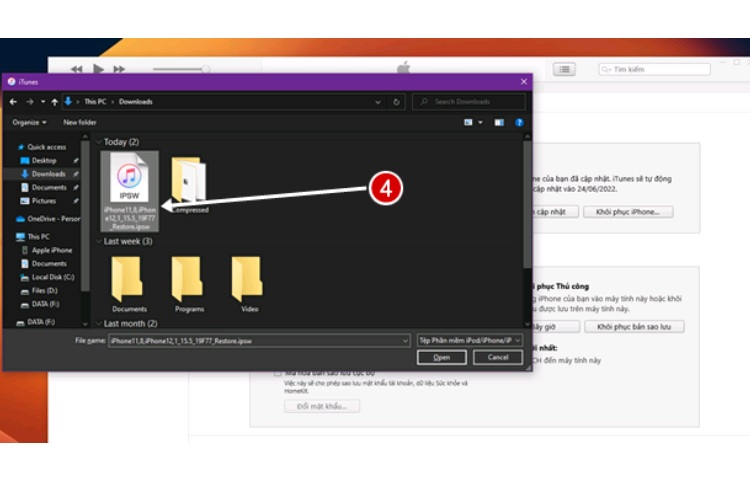Viewport: 750px width, 492px height.
Task: Close the iTunes file dialog
Action: (524, 82)
